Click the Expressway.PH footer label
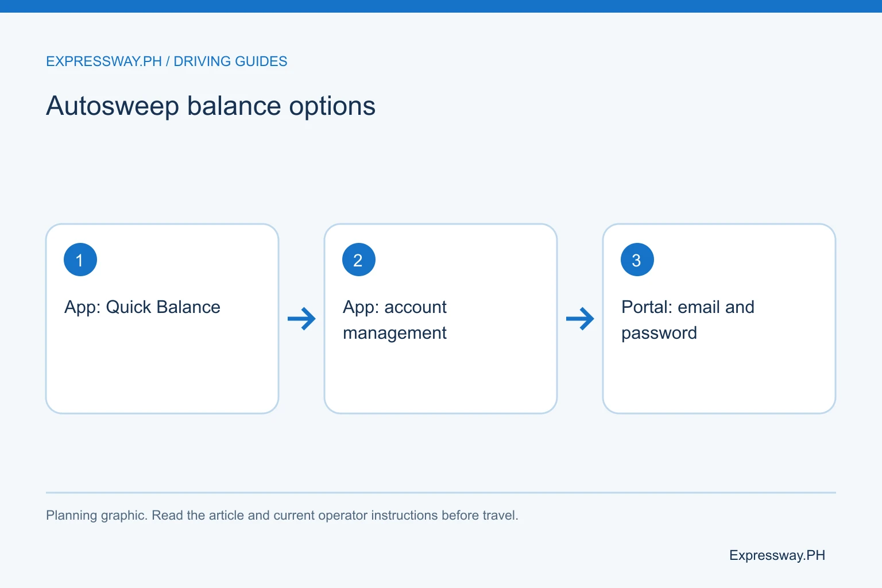Image resolution: width=882 pixels, height=588 pixels. (777, 555)
